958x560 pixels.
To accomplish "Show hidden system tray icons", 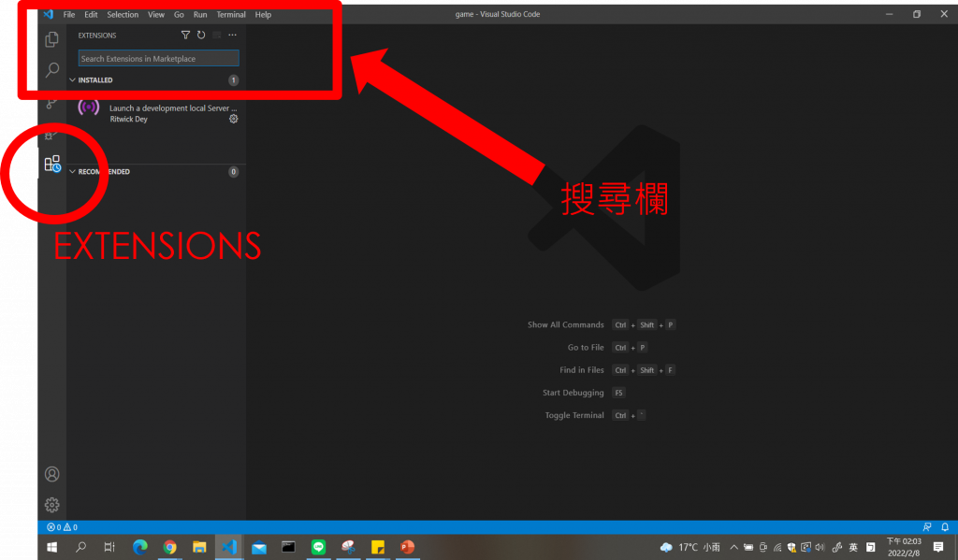I will (733, 547).
